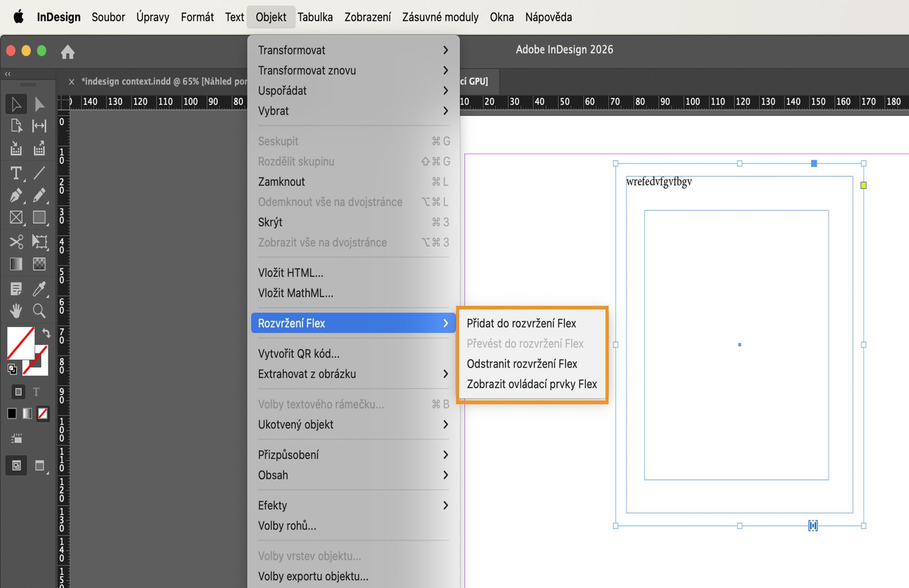Viewport: 909px width, 588px height.
Task: Select the Zoom tool
Action: (39, 311)
